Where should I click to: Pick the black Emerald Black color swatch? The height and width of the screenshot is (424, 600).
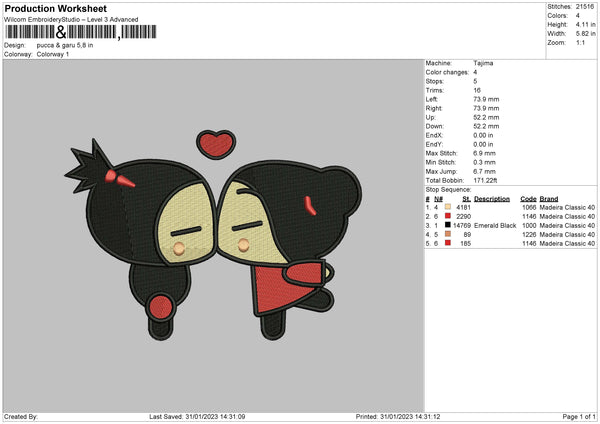tap(448, 225)
